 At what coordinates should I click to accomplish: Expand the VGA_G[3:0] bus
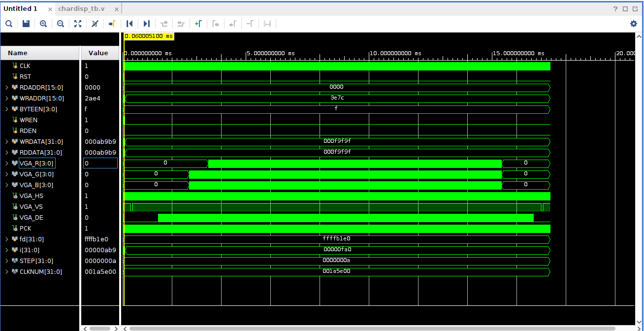point(6,174)
